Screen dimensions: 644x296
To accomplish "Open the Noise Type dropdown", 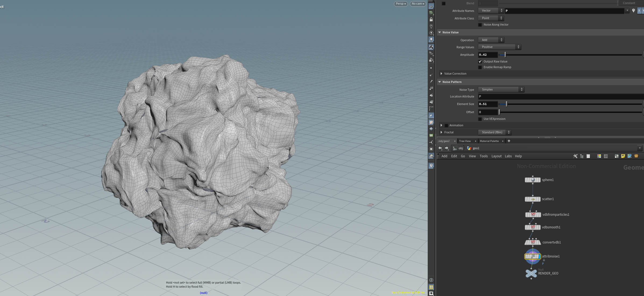I will click(x=501, y=89).
